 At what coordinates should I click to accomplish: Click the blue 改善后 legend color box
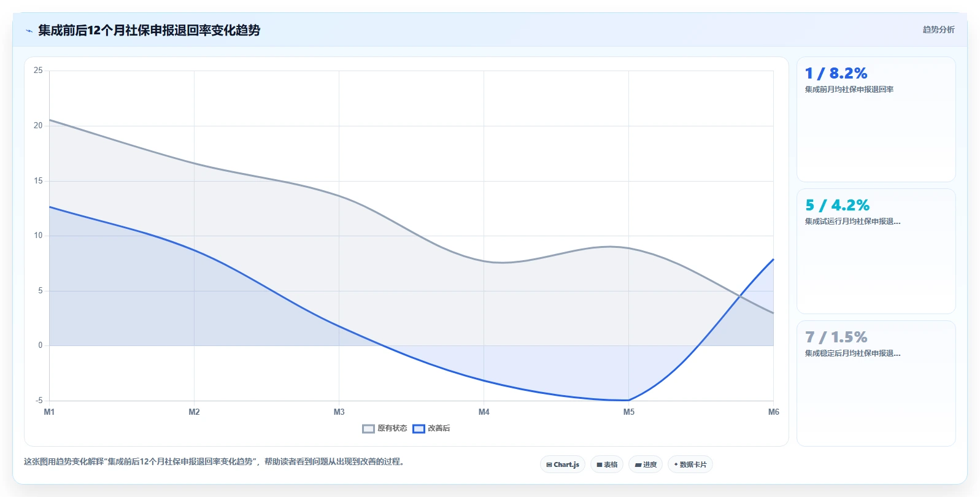(419, 429)
